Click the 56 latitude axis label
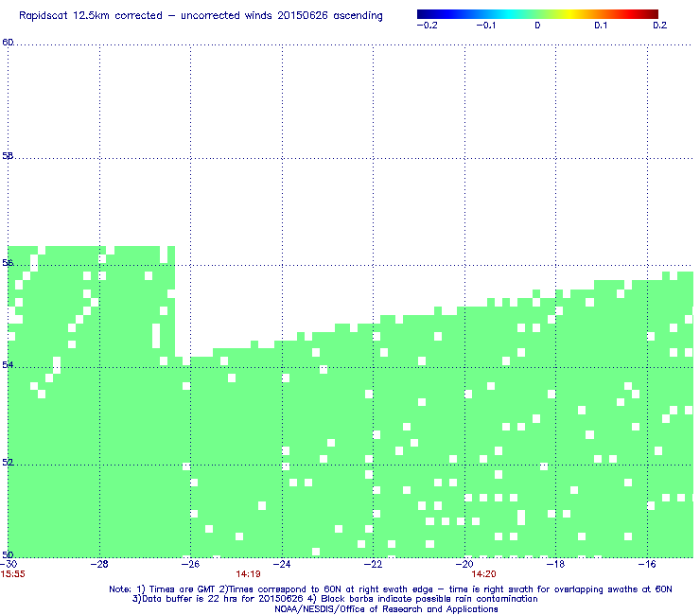 tap(8, 263)
